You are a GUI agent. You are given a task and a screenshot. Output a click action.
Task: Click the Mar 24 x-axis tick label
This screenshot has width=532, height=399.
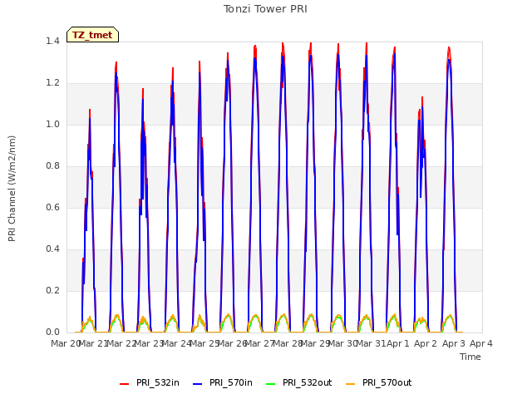(176, 343)
